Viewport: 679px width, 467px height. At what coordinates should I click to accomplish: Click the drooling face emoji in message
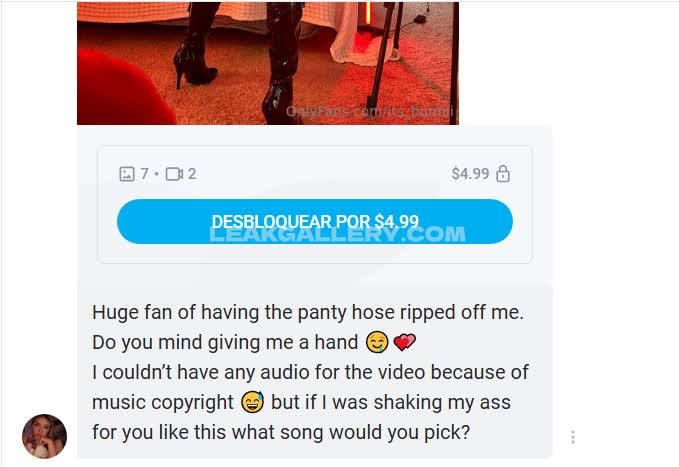coord(377,342)
